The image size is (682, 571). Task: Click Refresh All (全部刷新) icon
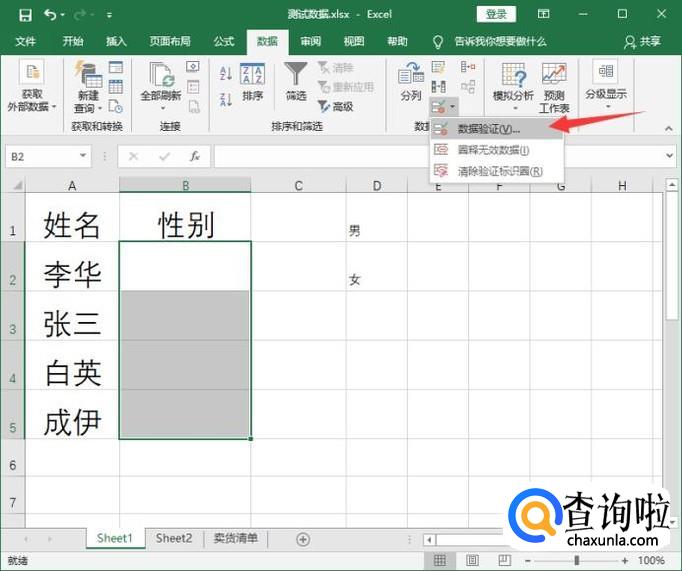[160, 80]
